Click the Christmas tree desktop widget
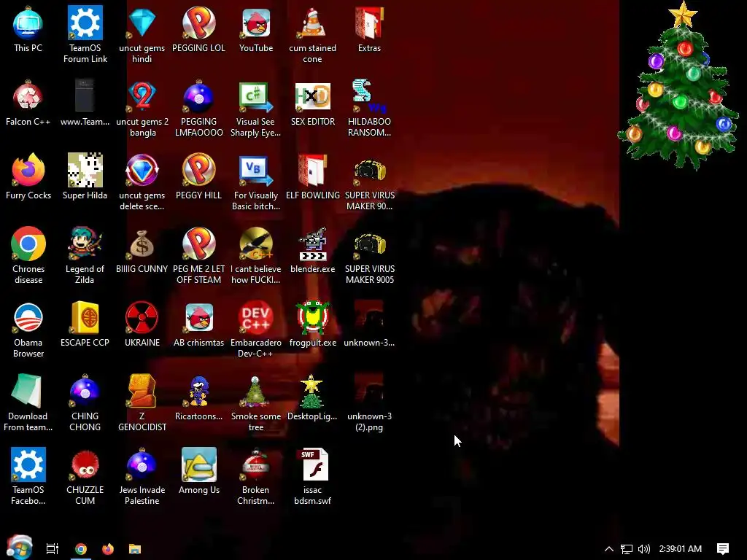This screenshot has height=560, width=747. click(x=680, y=86)
